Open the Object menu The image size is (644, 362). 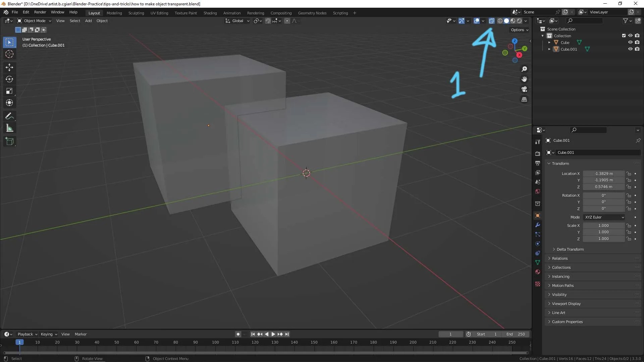point(102,21)
